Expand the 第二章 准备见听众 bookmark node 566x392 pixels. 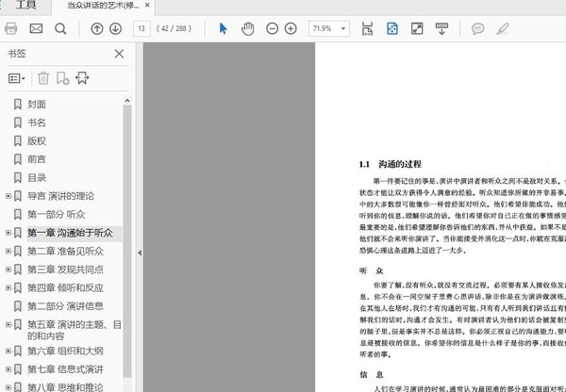pos(8,251)
